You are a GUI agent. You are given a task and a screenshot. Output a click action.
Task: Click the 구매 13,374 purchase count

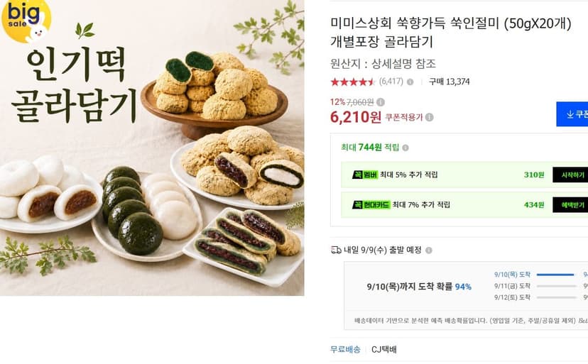click(x=450, y=82)
